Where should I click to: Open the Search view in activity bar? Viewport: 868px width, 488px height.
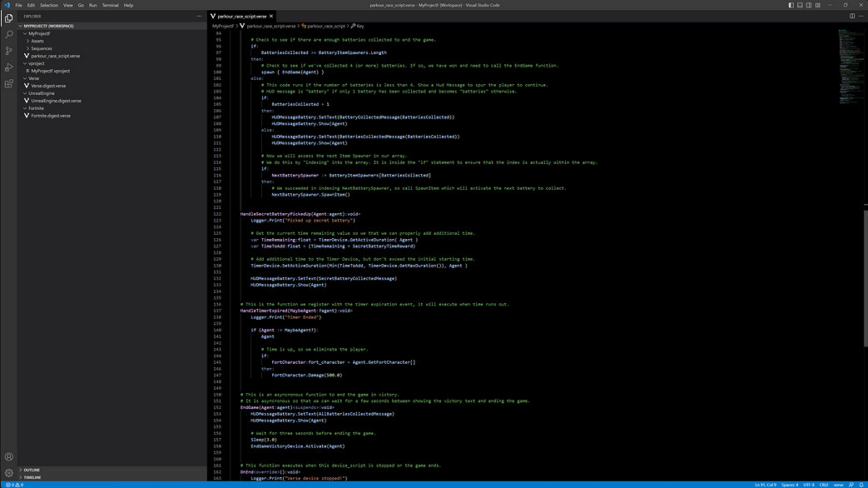coord(9,35)
